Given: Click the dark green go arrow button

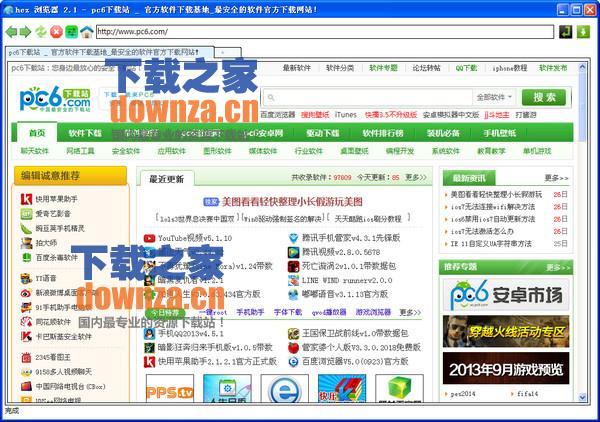Looking at the screenshot, I should (566, 32).
